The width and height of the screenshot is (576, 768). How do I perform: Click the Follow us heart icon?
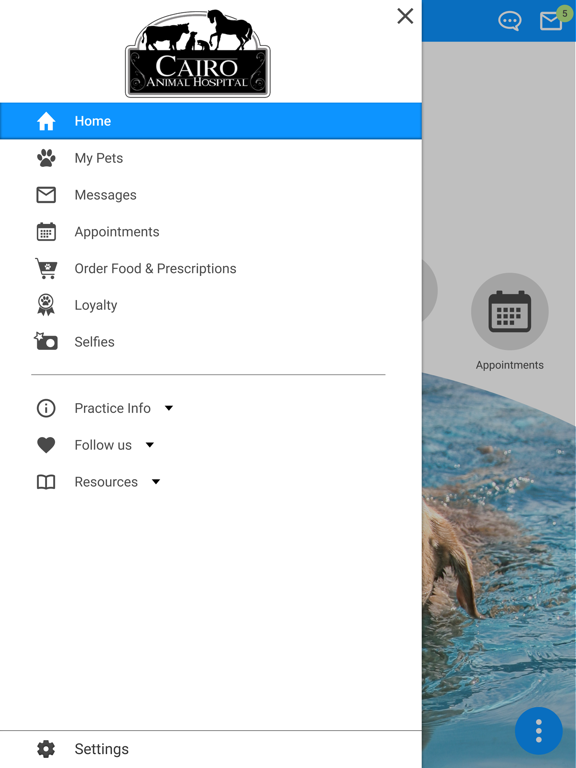[46, 445]
